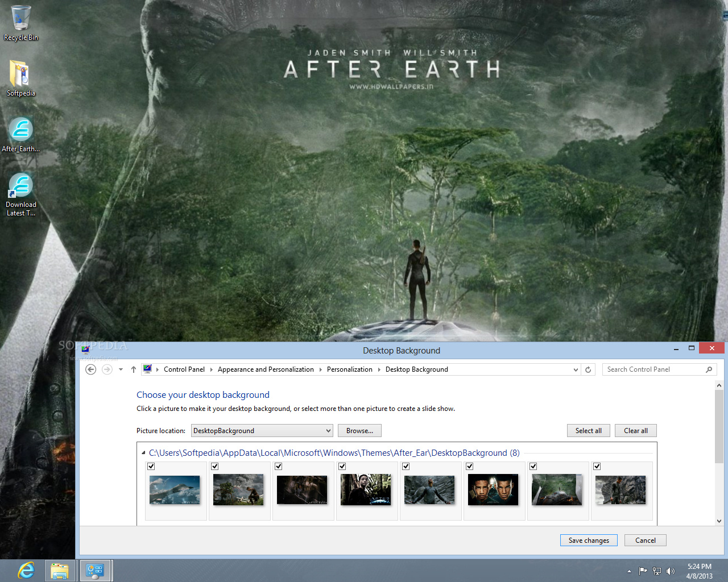Open the Softpedia folder icon on desktop
This screenshot has height=582, width=728.
point(20,78)
